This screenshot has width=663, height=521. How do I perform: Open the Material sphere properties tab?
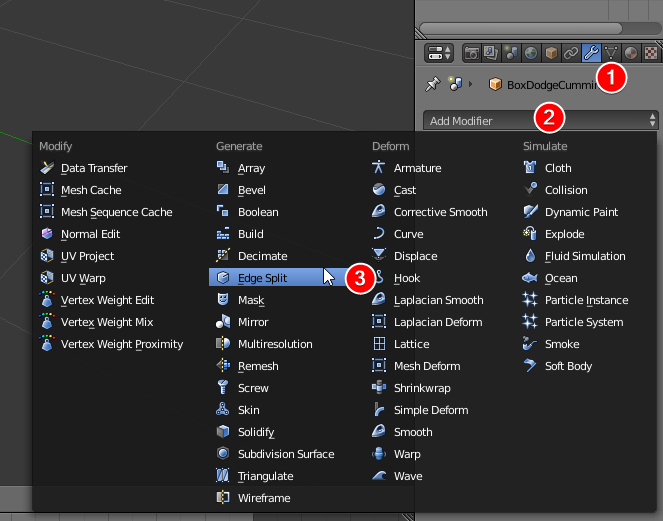[x=630, y=53]
